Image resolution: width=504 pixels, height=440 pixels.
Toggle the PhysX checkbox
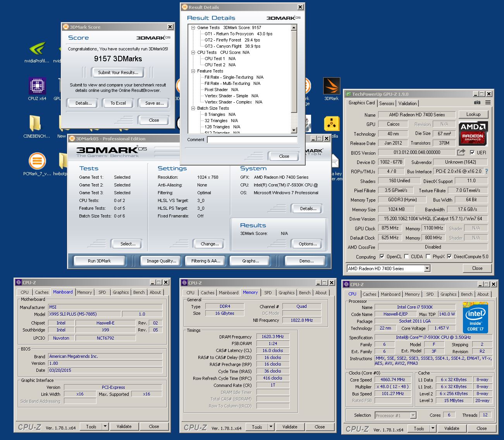point(428,256)
